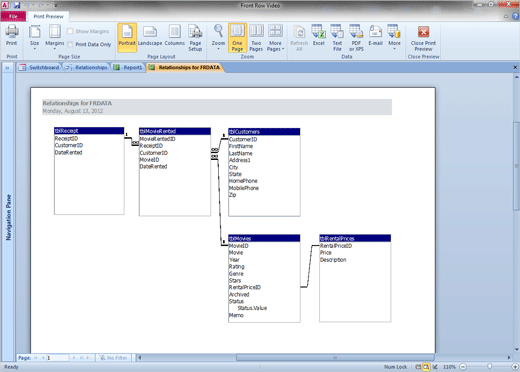Click vertical scrollbar up arrow
The height and width of the screenshot is (372, 520).
tap(517, 77)
